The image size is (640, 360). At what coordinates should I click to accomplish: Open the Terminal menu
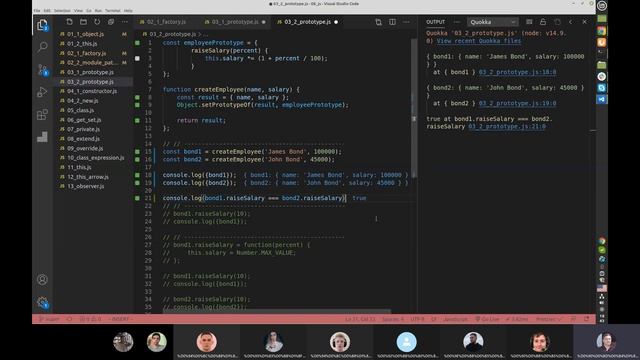pos(113,11)
